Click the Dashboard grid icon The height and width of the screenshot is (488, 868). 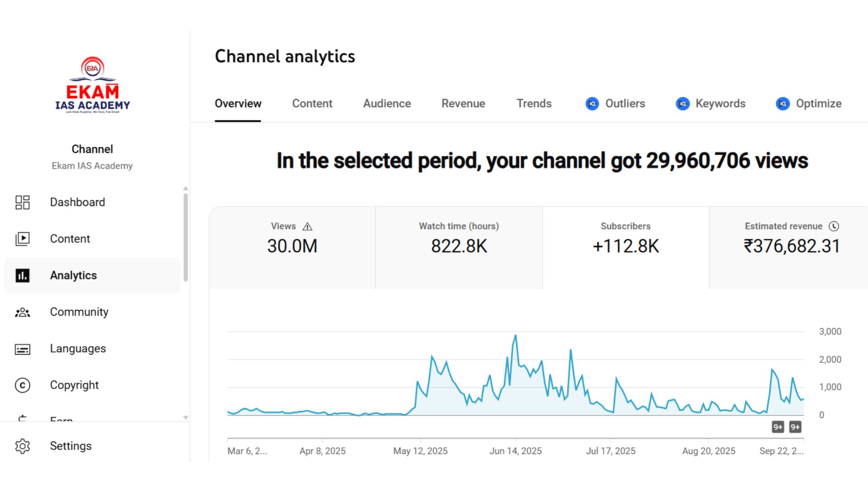pos(23,202)
